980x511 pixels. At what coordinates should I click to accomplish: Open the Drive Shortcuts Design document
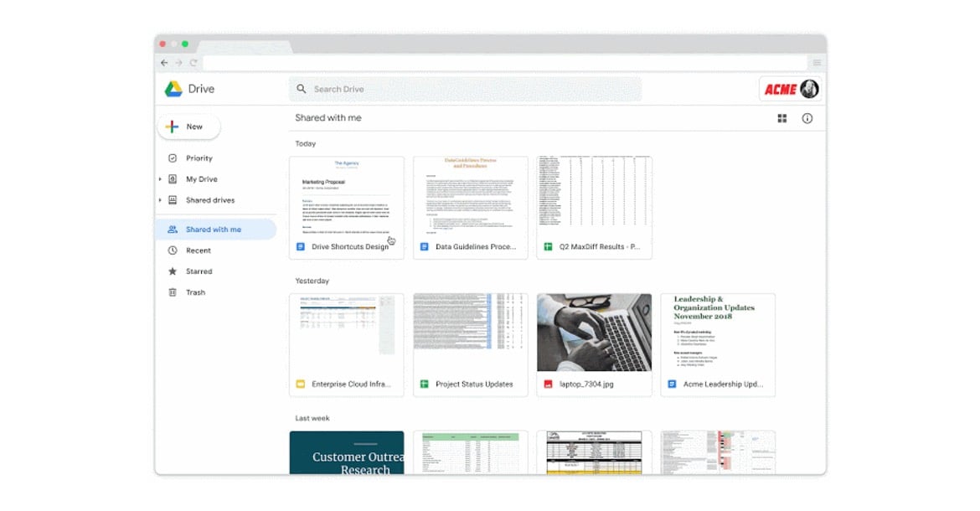pos(347,206)
